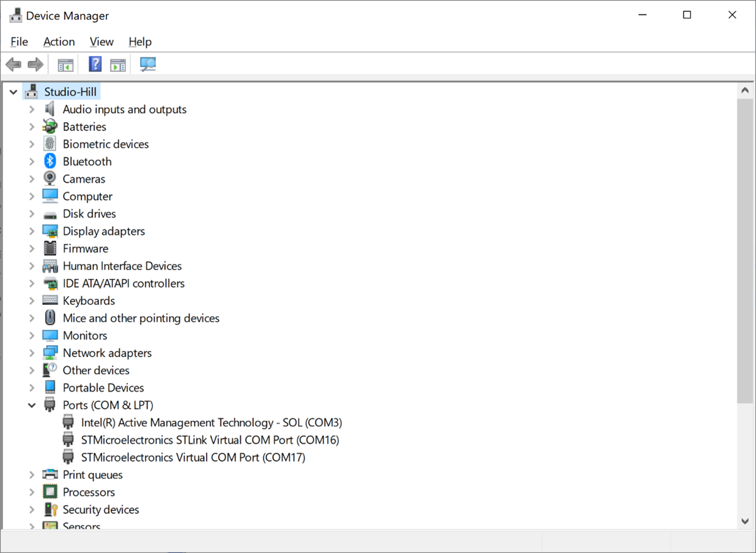Viewport: 756px width, 553px height.
Task: Click the Forward arrow toolbar icon
Action: coord(36,64)
